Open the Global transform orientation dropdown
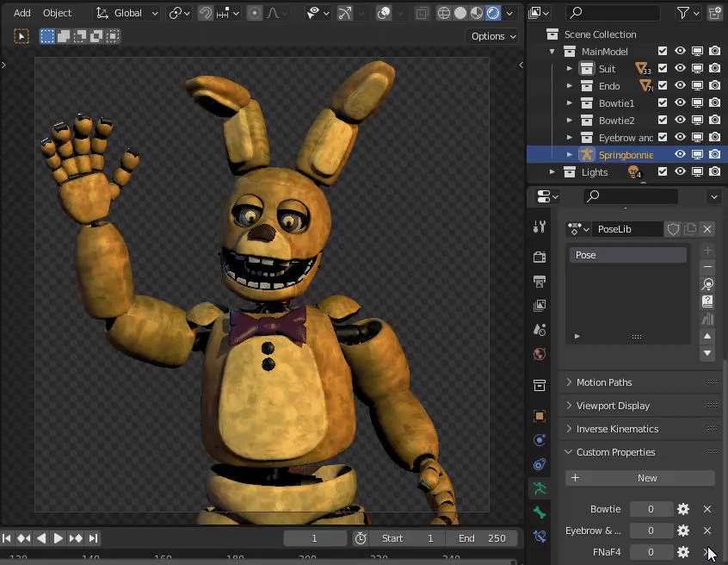Viewport: 728px width, 565px height. coord(127,13)
